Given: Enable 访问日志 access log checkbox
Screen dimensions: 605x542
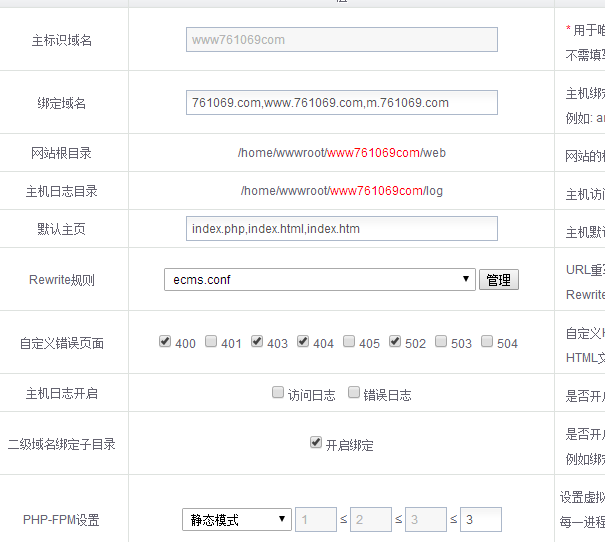Looking at the screenshot, I should (x=278, y=393).
